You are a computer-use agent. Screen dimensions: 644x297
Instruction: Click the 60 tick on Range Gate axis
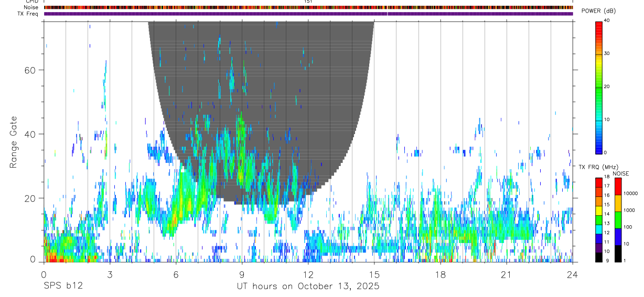click(31, 70)
